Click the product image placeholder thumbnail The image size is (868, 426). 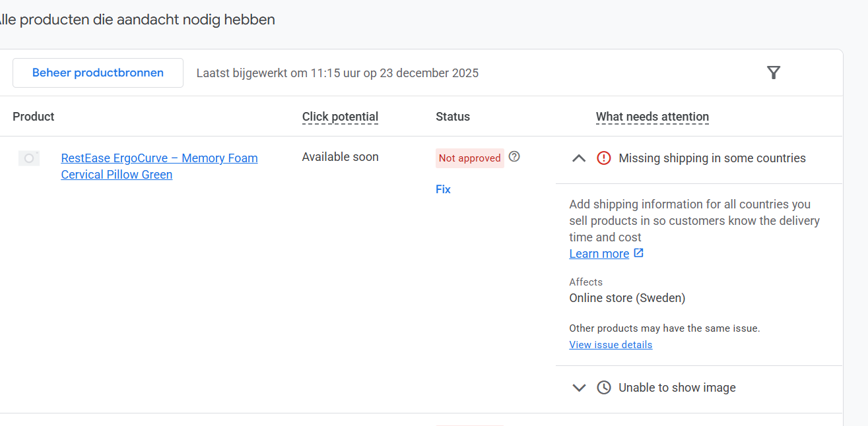point(29,158)
